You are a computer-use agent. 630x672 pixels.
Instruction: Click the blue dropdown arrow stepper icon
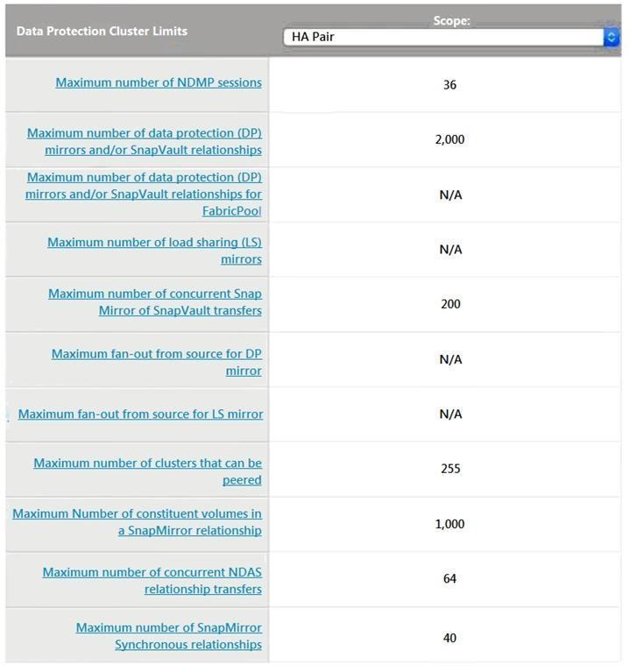pyautogui.click(x=612, y=37)
